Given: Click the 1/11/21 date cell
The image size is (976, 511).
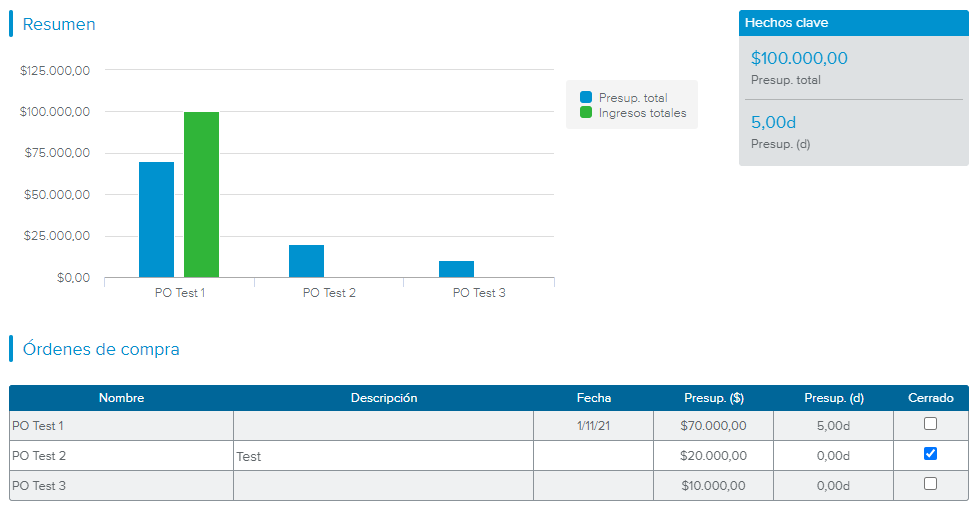Looking at the screenshot, I should click(593, 426).
